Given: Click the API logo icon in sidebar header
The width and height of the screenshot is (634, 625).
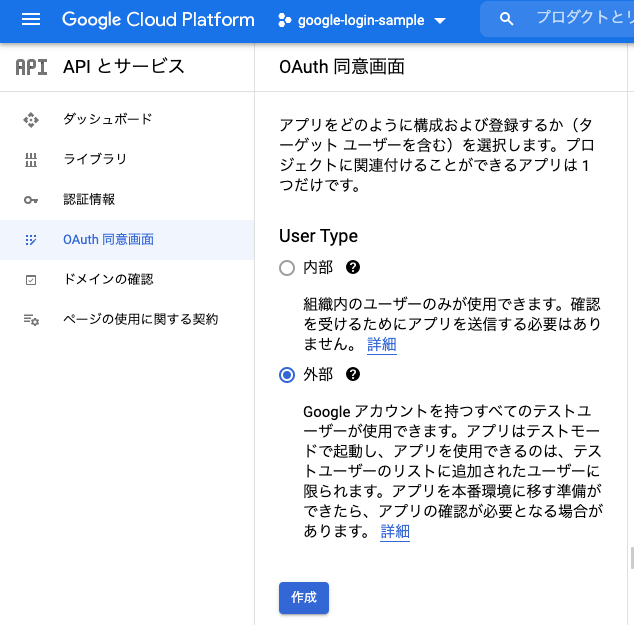Looking at the screenshot, I should click(31, 67).
